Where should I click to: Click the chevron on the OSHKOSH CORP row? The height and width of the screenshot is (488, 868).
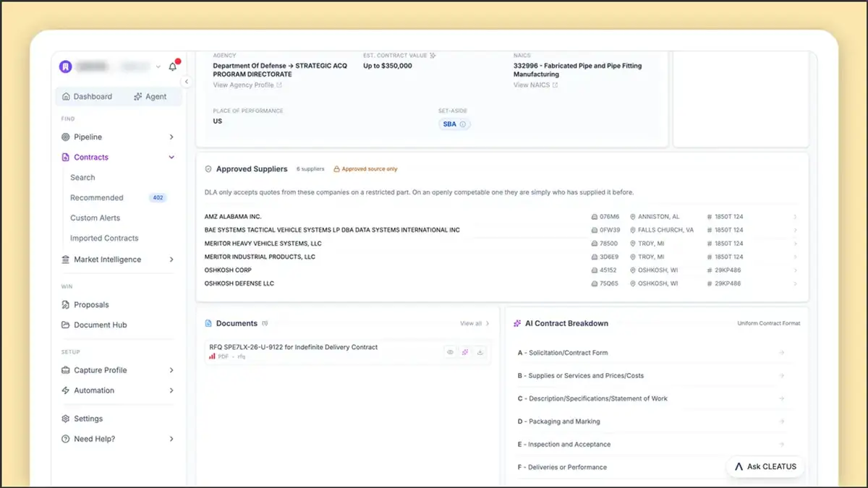[795, 270]
